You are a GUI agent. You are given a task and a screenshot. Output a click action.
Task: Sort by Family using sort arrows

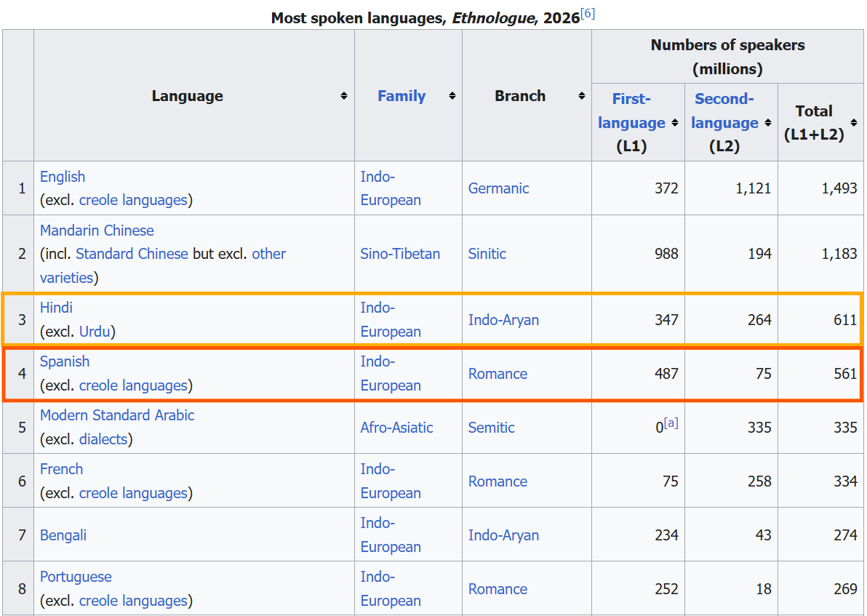tap(452, 96)
